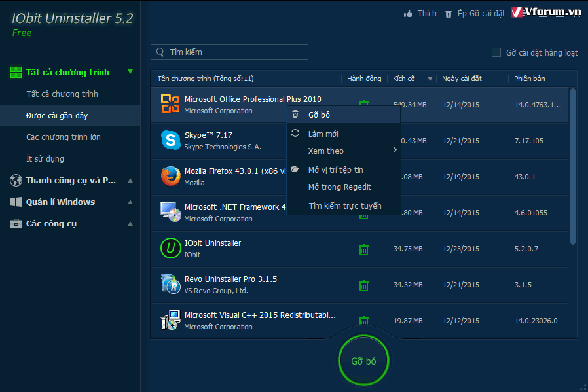The image size is (588, 392).
Task: Click the green grid icon beside Tất cả chương trình
Action: (16, 73)
